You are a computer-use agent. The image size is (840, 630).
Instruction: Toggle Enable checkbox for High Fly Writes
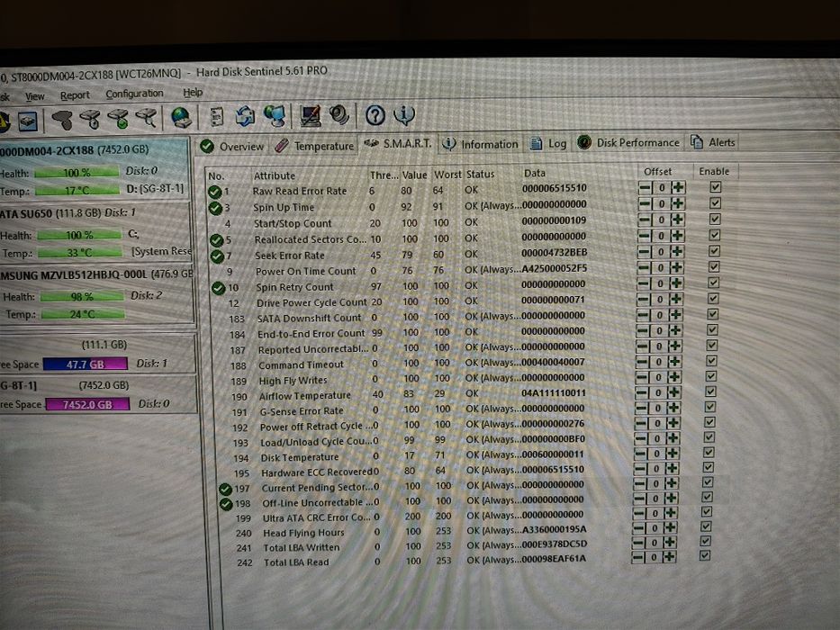711,376
